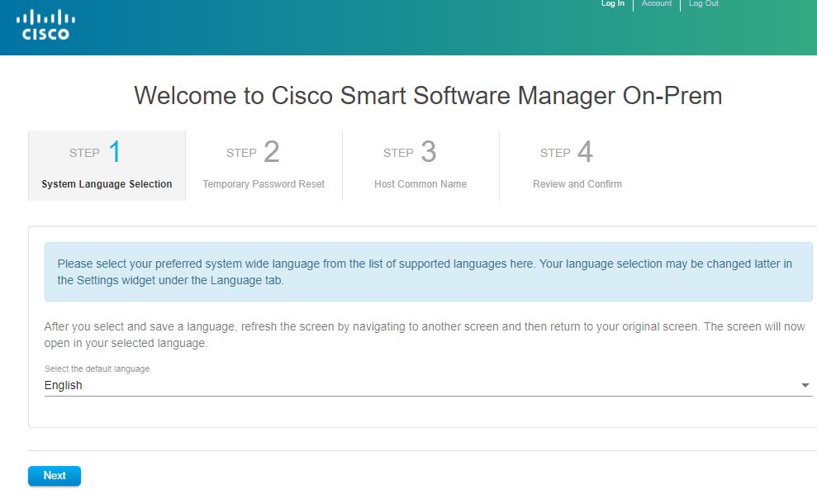Click the "After you select and save a language" paragraph
This screenshot has width=817, height=504.
point(425,335)
